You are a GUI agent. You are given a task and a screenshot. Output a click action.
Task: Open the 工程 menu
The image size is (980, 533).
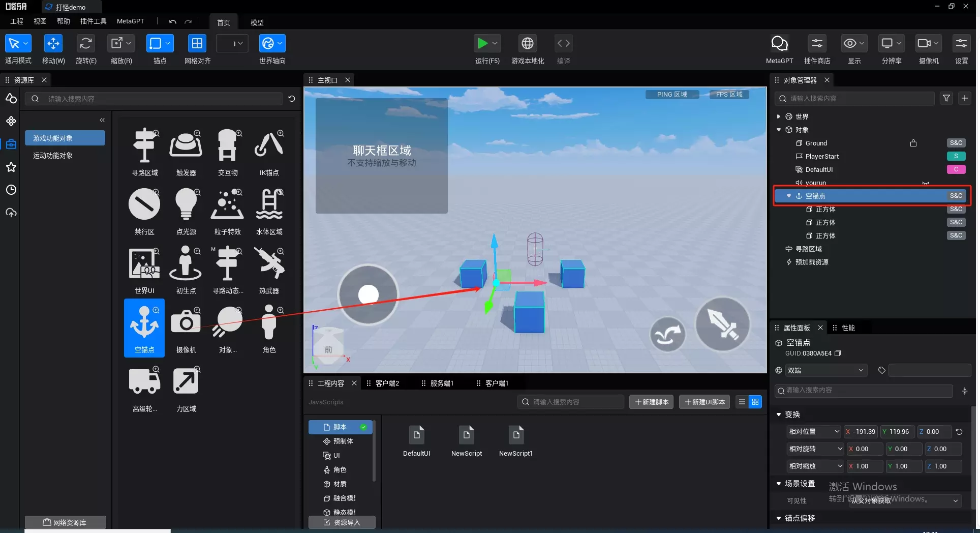pos(17,21)
